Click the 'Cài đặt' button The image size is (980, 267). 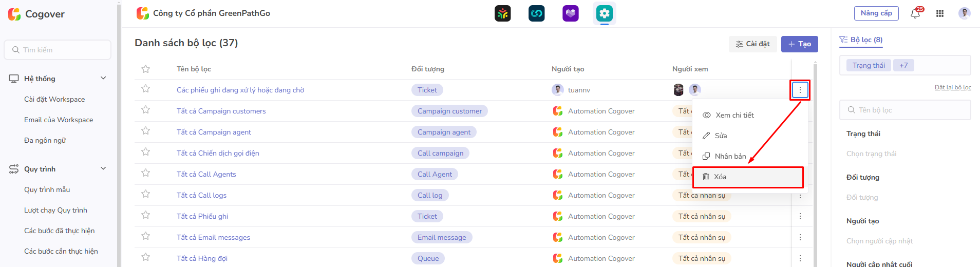753,44
